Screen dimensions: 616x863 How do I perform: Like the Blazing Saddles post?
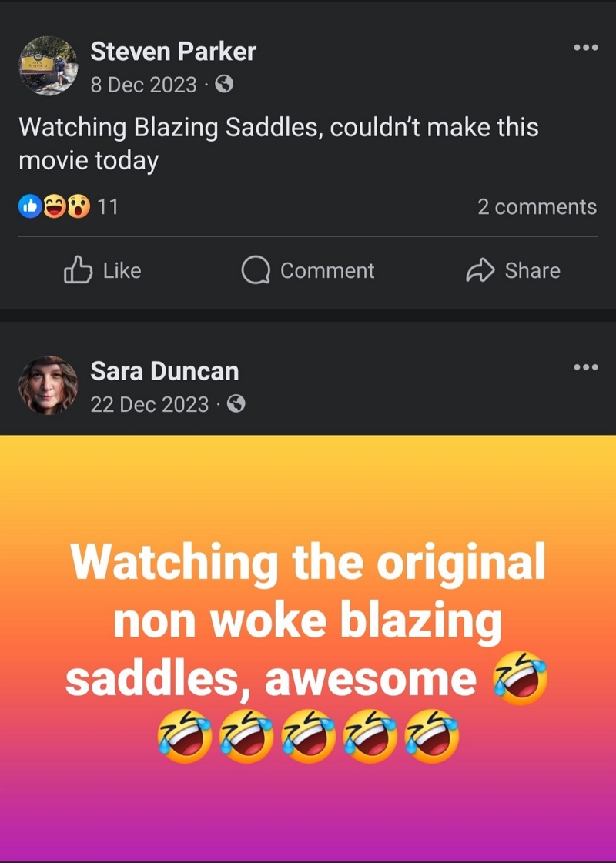(101, 270)
